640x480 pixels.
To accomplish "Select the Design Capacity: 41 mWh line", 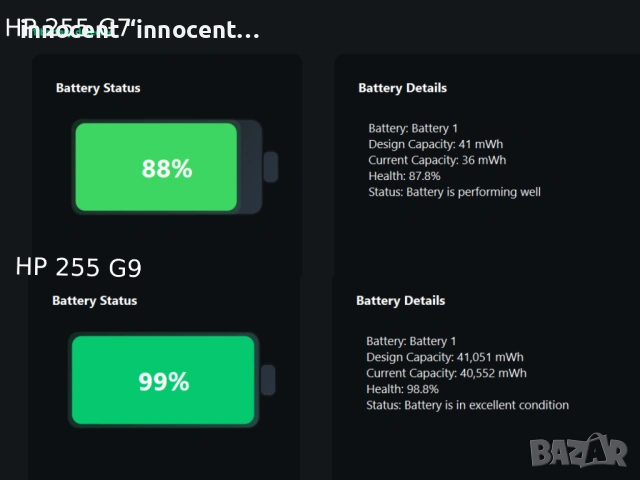I will pos(435,144).
